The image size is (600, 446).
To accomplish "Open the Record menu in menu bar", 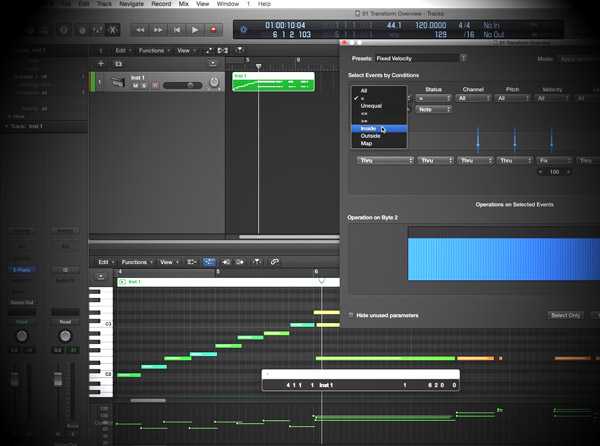I will (161, 4).
